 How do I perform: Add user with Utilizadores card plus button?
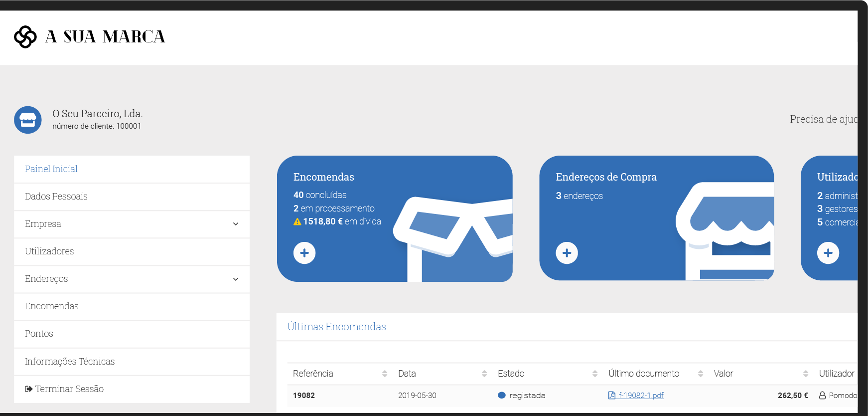[x=828, y=253]
